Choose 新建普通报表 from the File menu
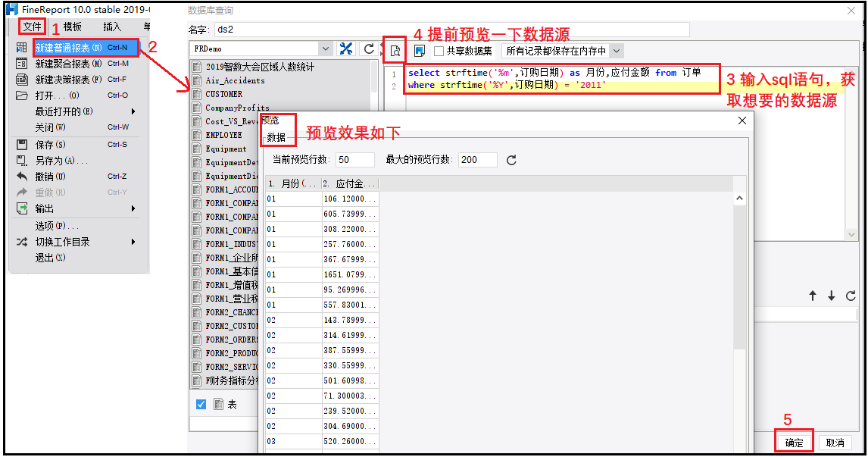This screenshot has height=457, width=868. click(x=86, y=48)
